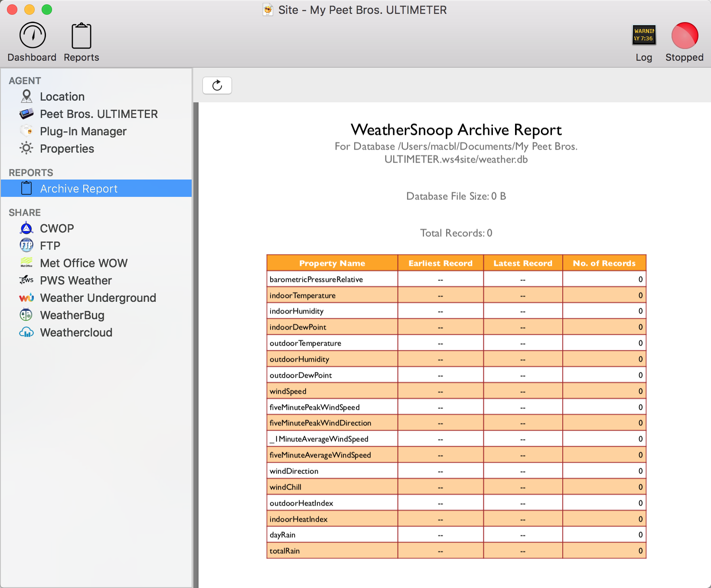Open the Log warning display icon
This screenshot has height=588, width=711.
(x=644, y=35)
